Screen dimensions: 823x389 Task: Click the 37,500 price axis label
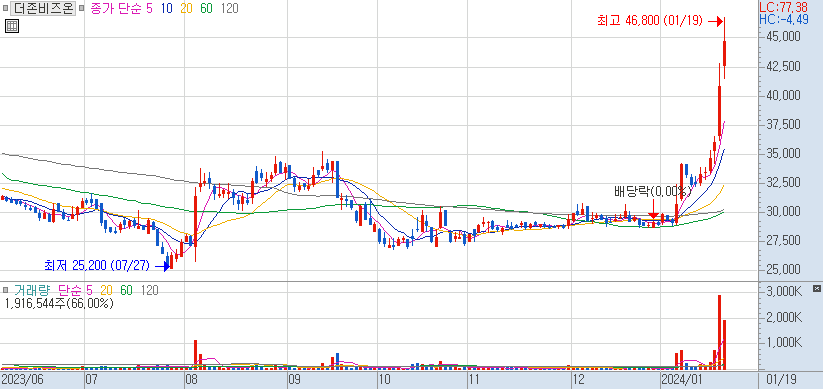(x=783, y=124)
